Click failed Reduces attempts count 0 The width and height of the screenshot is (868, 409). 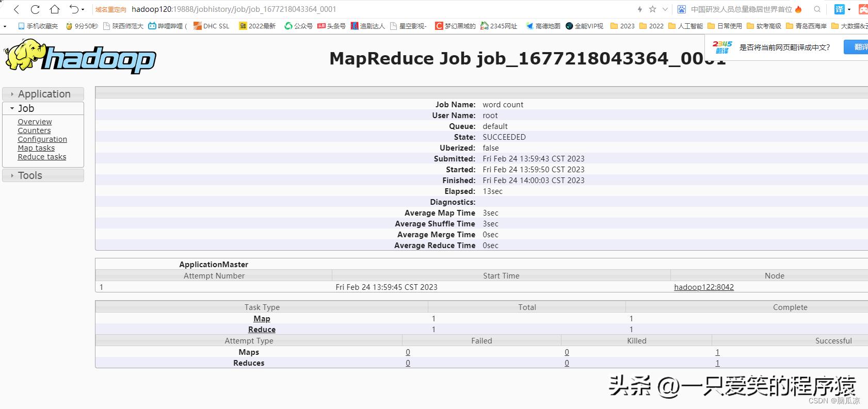pos(408,363)
